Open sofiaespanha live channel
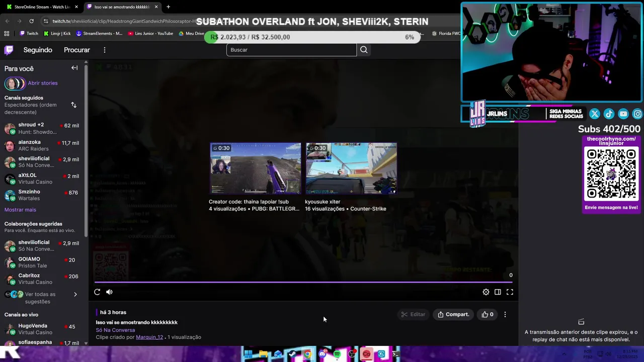644x362 pixels. (x=42, y=343)
